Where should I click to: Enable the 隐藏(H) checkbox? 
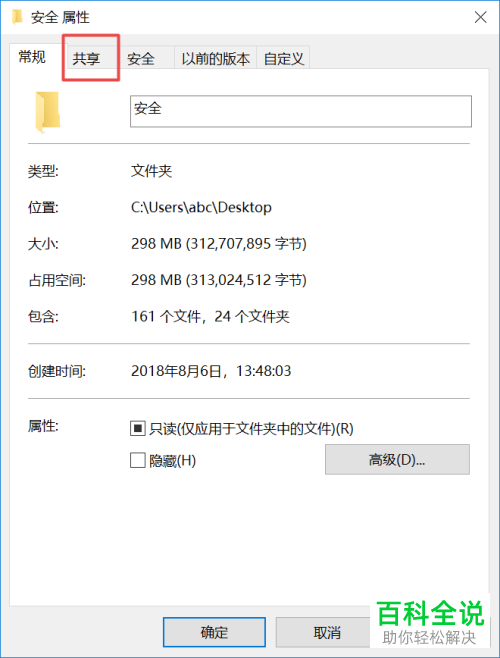(137, 460)
